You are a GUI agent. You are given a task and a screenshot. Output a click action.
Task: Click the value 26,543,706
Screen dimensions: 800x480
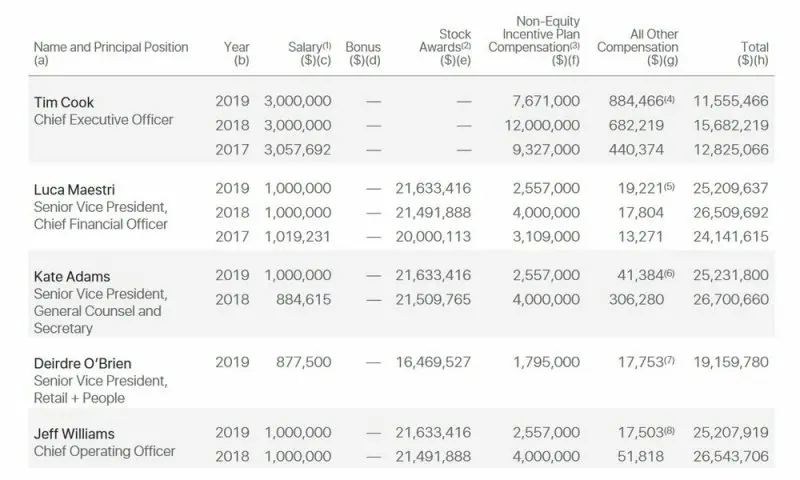click(x=731, y=457)
